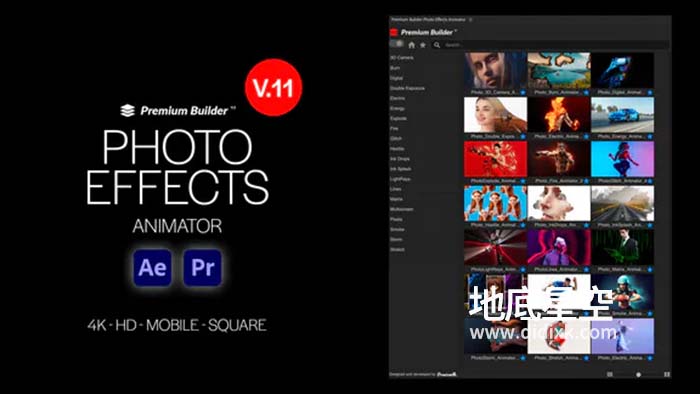This screenshot has height=394, width=700.
Task: Open the Energy category in sidebar
Action: pos(397,108)
